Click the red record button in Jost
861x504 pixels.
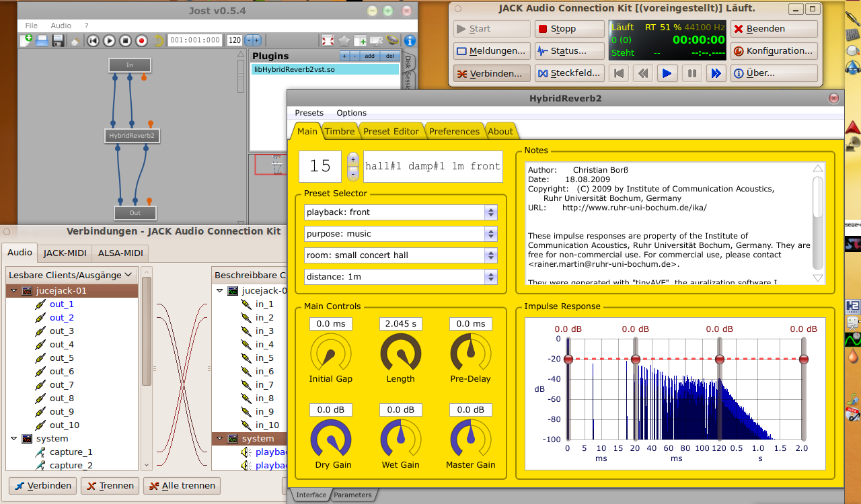[141, 40]
